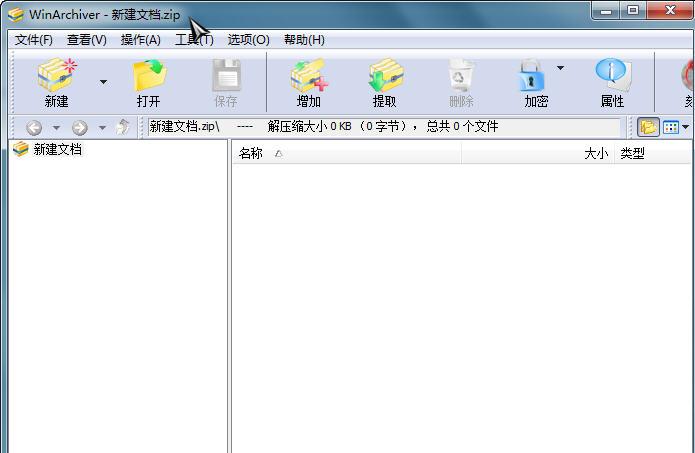This screenshot has height=453, width=695.
Task: Click the back navigation arrow
Action: (x=34, y=128)
